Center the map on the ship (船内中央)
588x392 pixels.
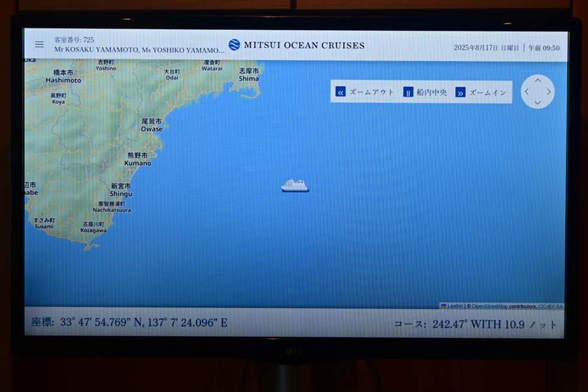coord(425,92)
